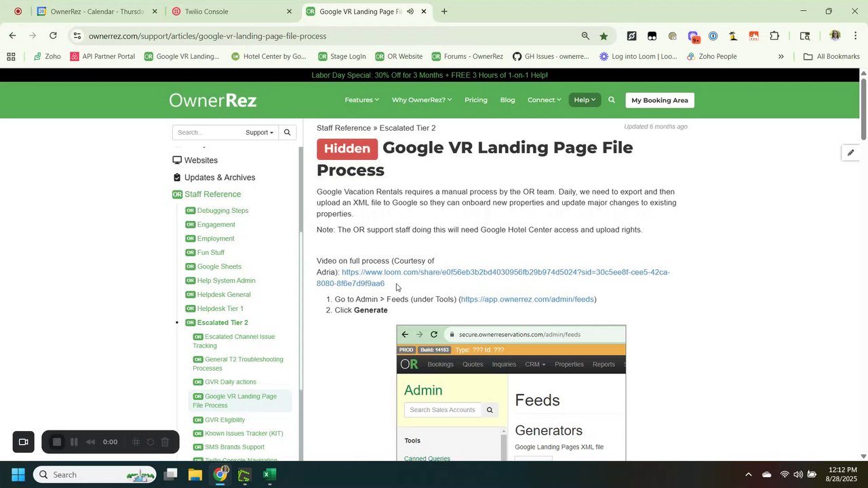Click the My Booking Area button

pyautogui.click(x=660, y=100)
